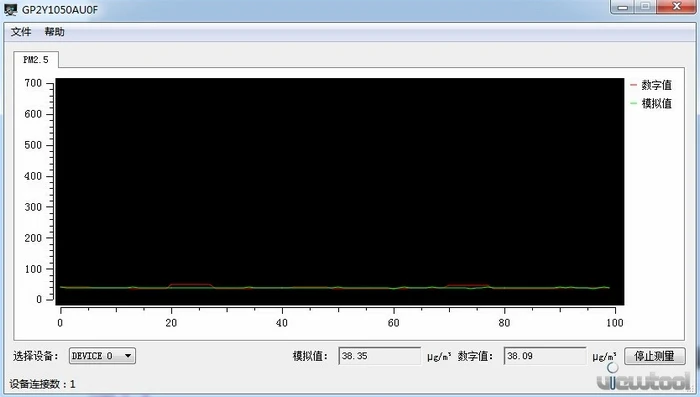Screen dimensions: 700x397
Task: Click the red 数字值 legend entry
Action: coord(651,85)
